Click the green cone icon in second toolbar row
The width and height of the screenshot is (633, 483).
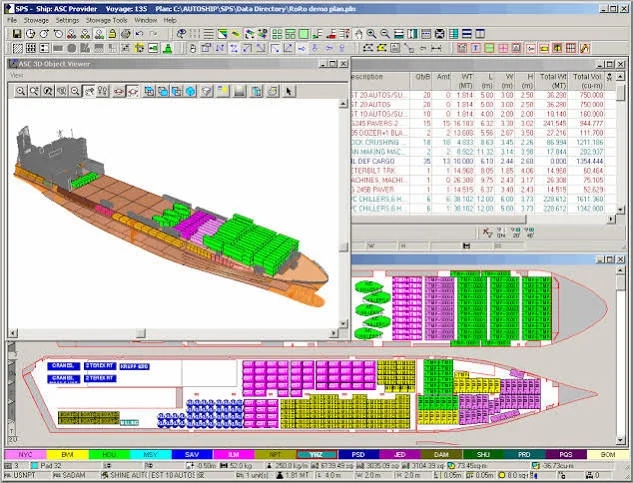tap(168, 48)
